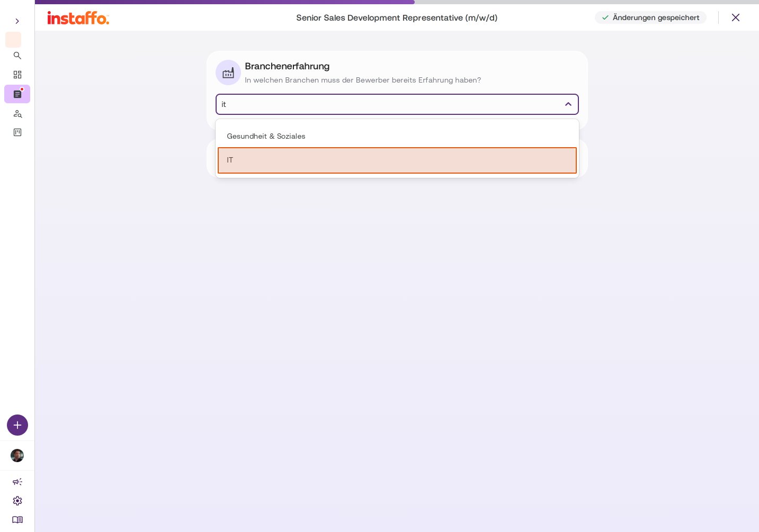The width and height of the screenshot is (759, 532).
Task: Open the dashboard grid icon in sidebar
Action: pos(17,75)
